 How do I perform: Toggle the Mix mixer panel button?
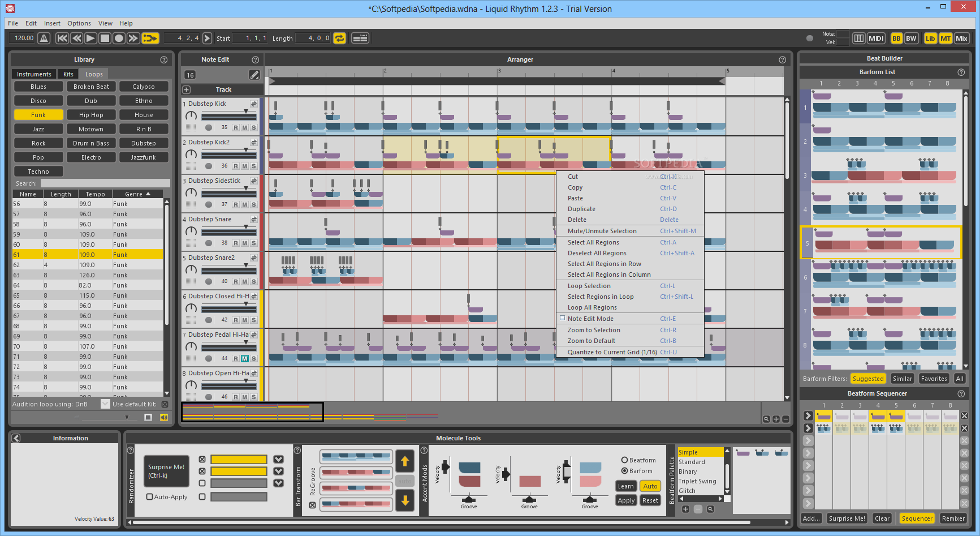point(961,38)
